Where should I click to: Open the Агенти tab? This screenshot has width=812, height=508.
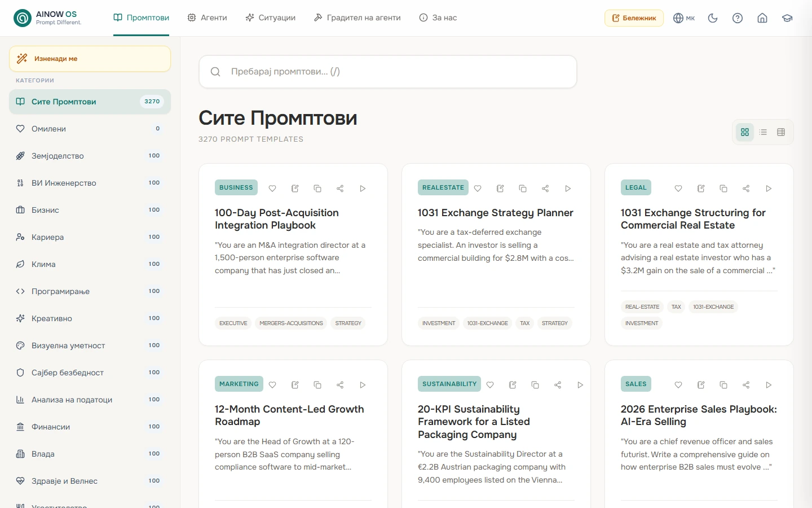(207, 18)
